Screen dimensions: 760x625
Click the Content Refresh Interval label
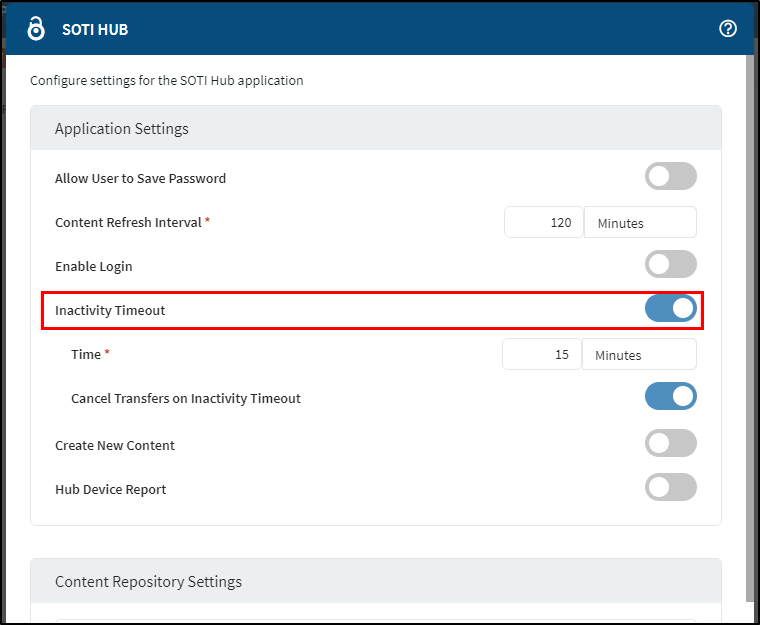click(x=128, y=223)
